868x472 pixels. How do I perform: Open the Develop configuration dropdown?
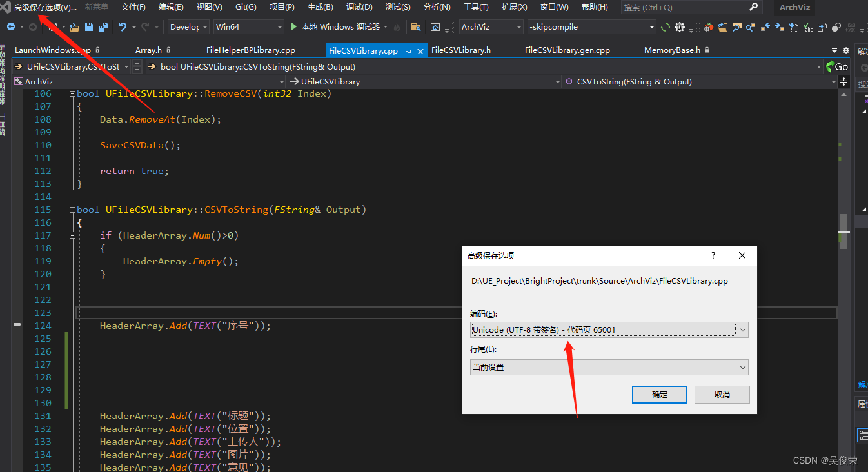[188, 27]
